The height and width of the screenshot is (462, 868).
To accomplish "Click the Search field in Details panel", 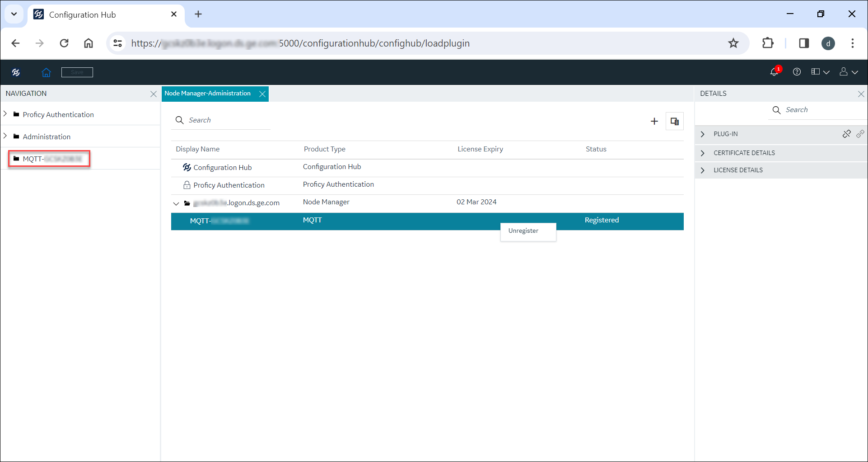I will [817, 110].
